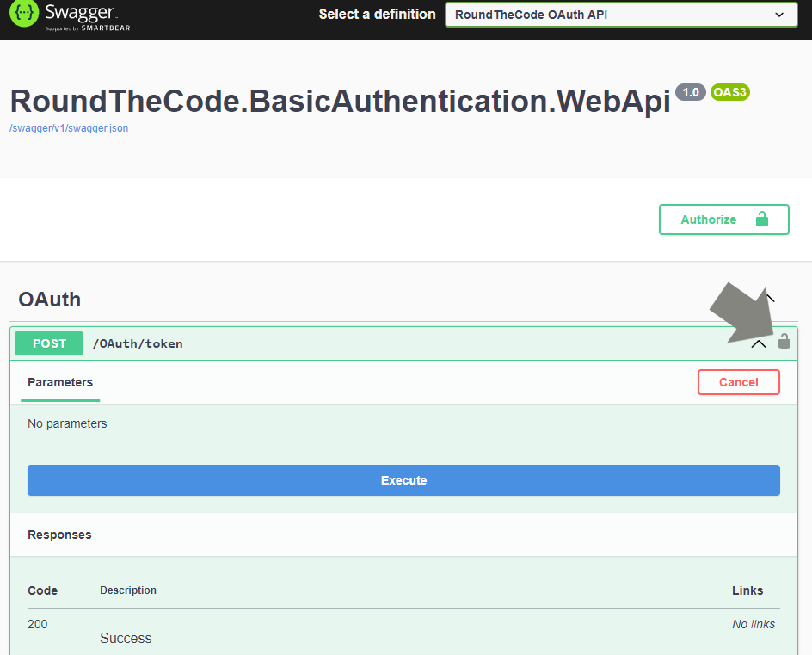Click the lock icon inside Authorize button

tap(762, 219)
